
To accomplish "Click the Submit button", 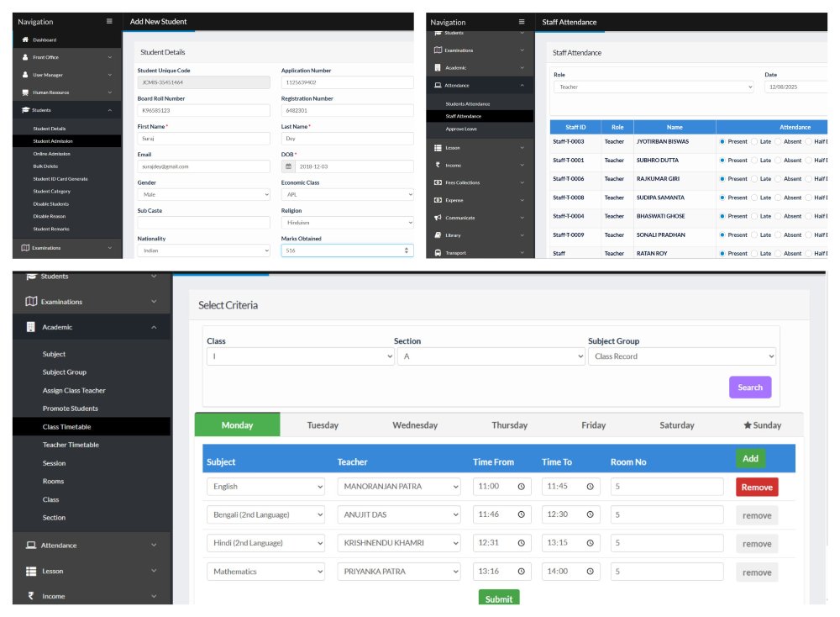I will pos(499,598).
